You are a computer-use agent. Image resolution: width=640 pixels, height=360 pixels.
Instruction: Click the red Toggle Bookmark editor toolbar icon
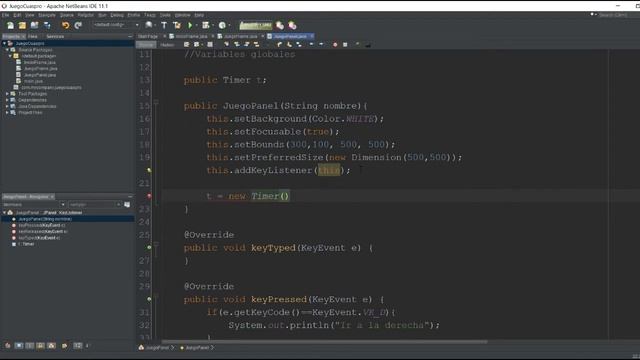[335, 44]
